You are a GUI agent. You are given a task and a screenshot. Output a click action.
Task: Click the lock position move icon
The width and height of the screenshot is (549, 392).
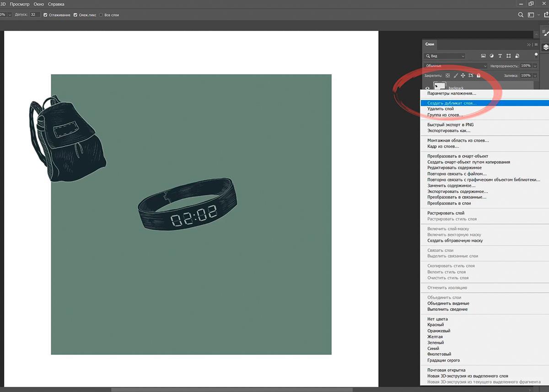(463, 75)
